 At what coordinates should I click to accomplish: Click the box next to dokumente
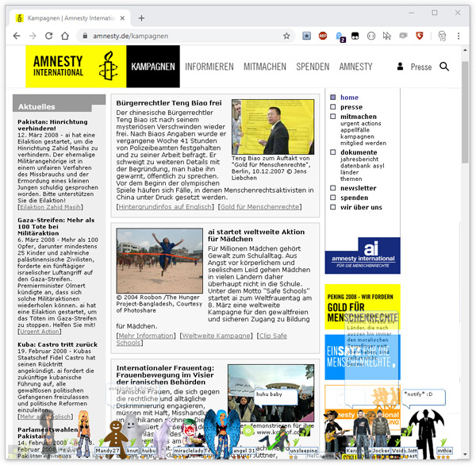(x=333, y=152)
